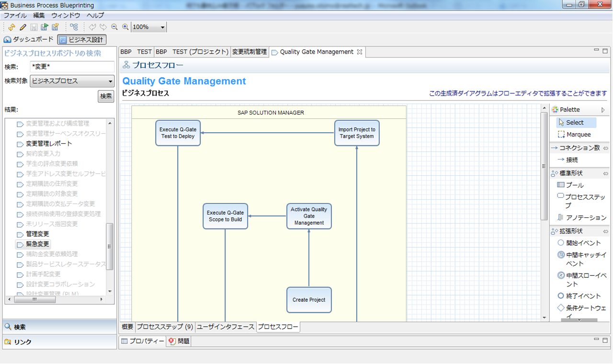The width and height of the screenshot is (613, 364).
Task: Select 定期購読の住所変更 result row
Action: click(52, 184)
